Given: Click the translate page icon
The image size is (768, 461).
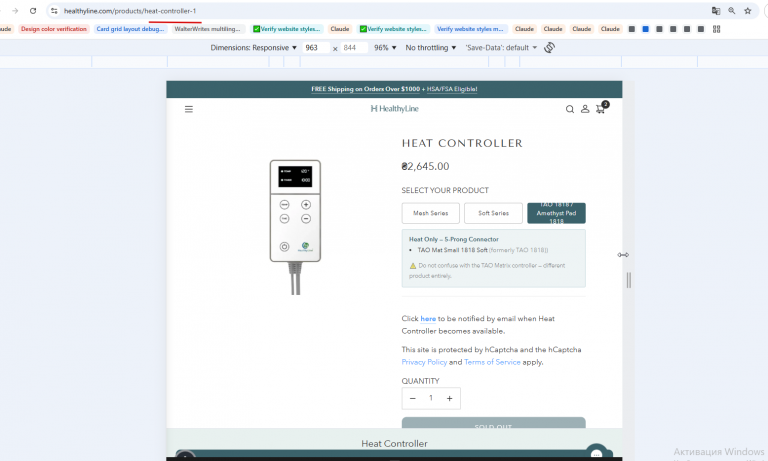Looking at the screenshot, I should pos(716,11).
